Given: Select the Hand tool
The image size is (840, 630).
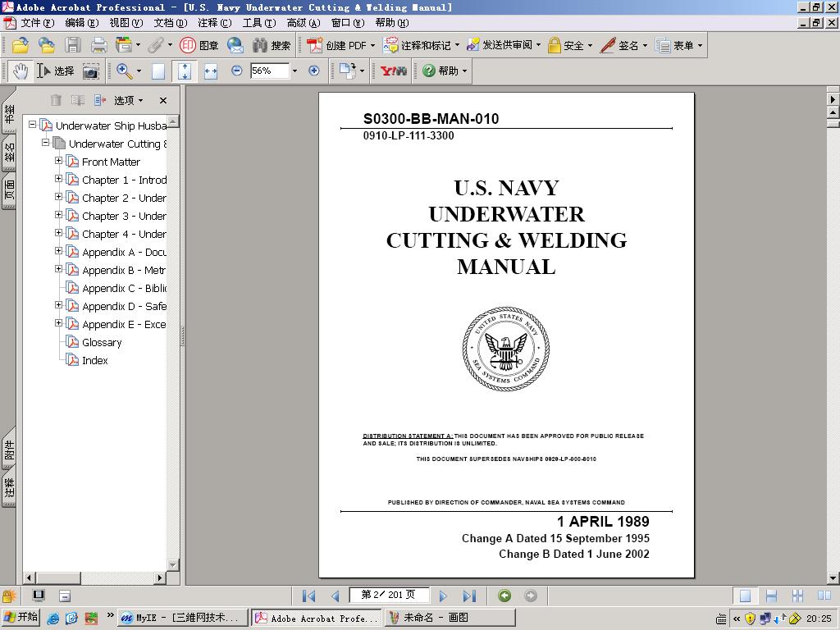Looking at the screenshot, I should tap(21, 71).
